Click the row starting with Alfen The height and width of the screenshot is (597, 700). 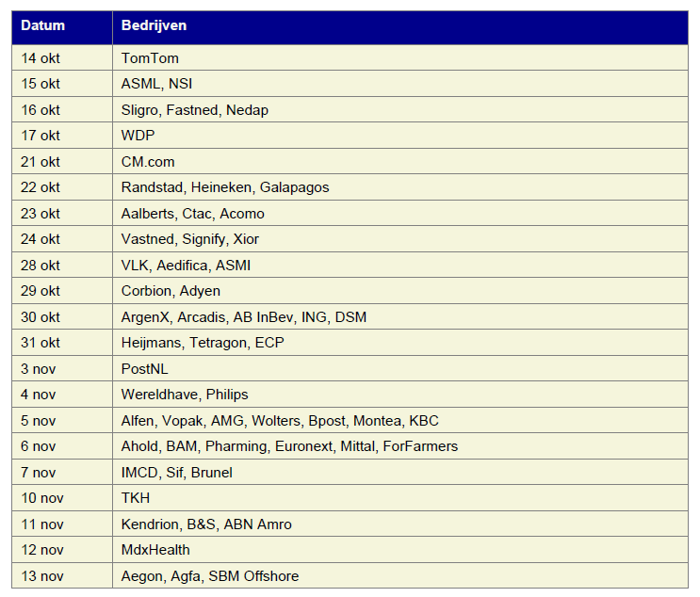pos(279,421)
